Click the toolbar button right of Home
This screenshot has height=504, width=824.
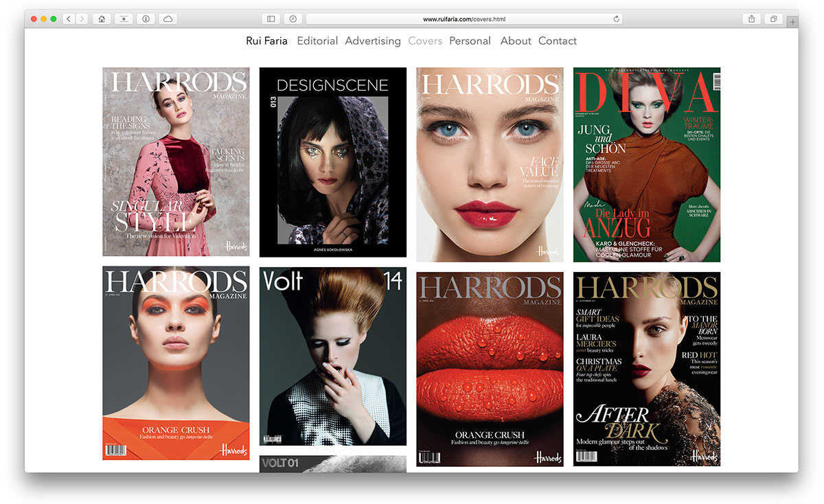click(124, 19)
